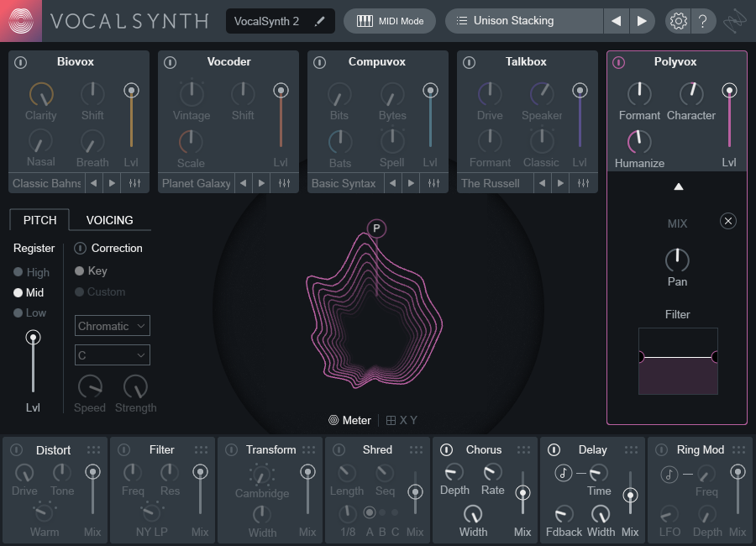Image resolution: width=756 pixels, height=546 pixels.
Task: Select Shred sequence pattern A
Action: (370, 512)
